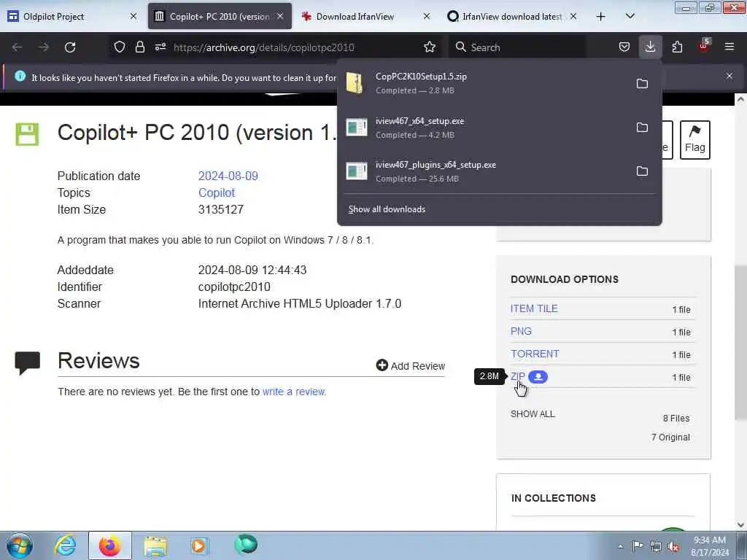747x560 pixels.
Task: Open the red extension icon with badge
Action: pos(704,46)
